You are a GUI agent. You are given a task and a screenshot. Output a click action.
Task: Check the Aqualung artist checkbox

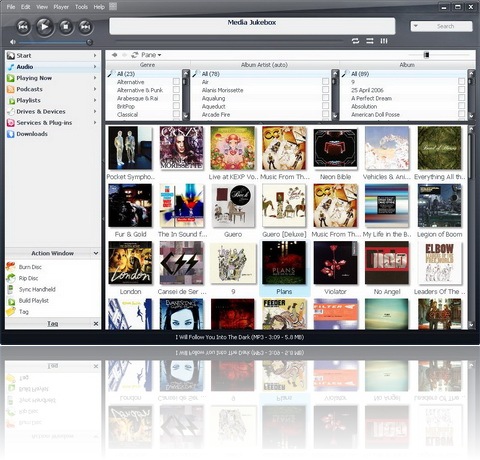pyautogui.click(x=325, y=98)
